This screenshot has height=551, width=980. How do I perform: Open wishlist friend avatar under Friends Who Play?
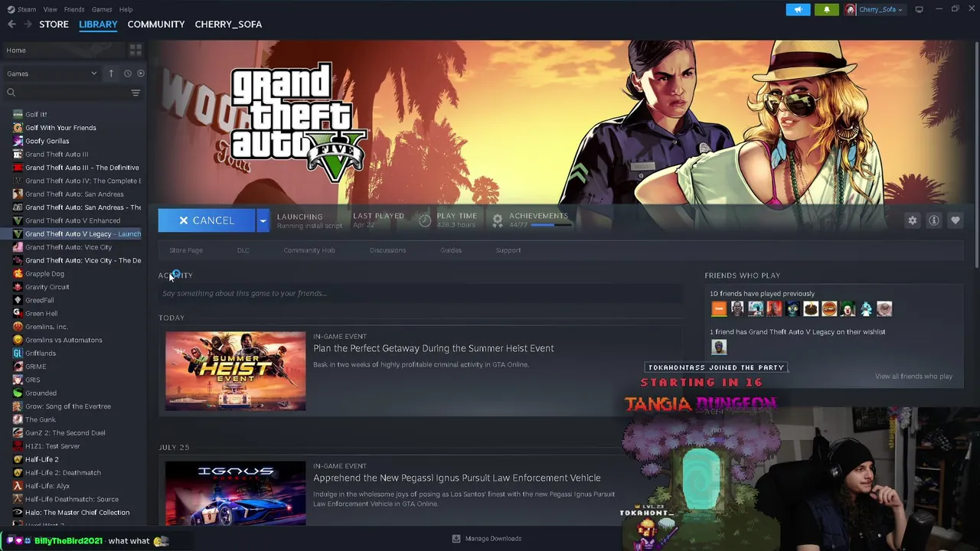719,347
